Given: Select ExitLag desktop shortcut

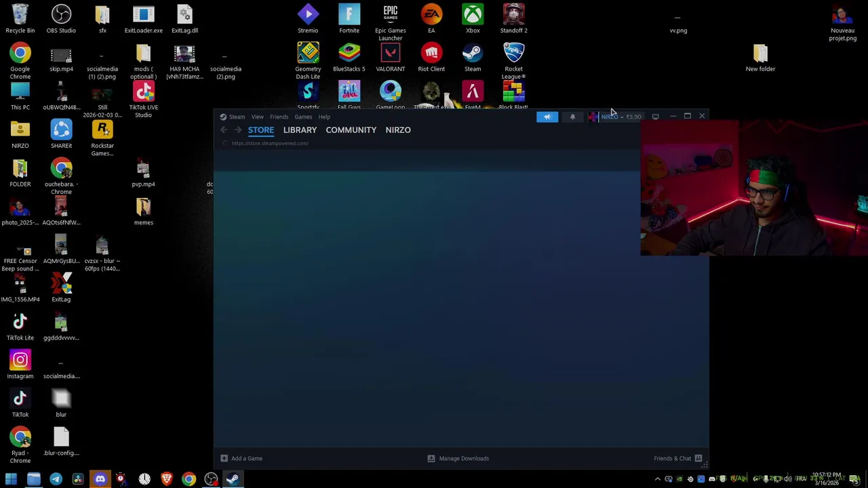Looking at the screenshot, I should (61, 288).
